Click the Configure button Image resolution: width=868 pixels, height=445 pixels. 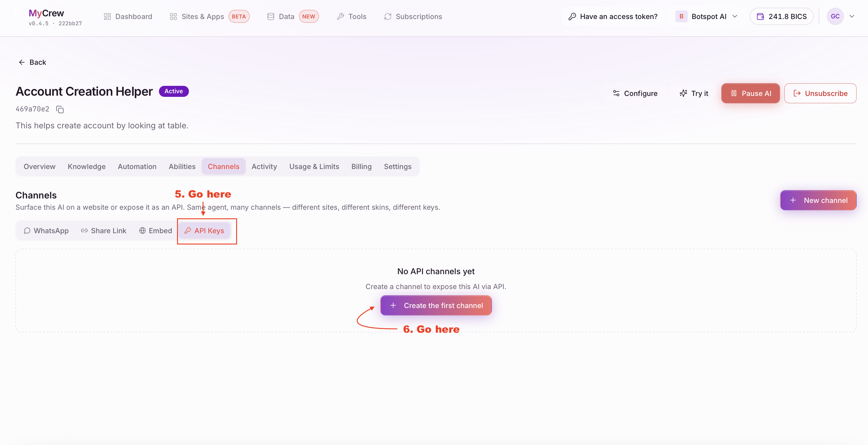pos(635,93)
